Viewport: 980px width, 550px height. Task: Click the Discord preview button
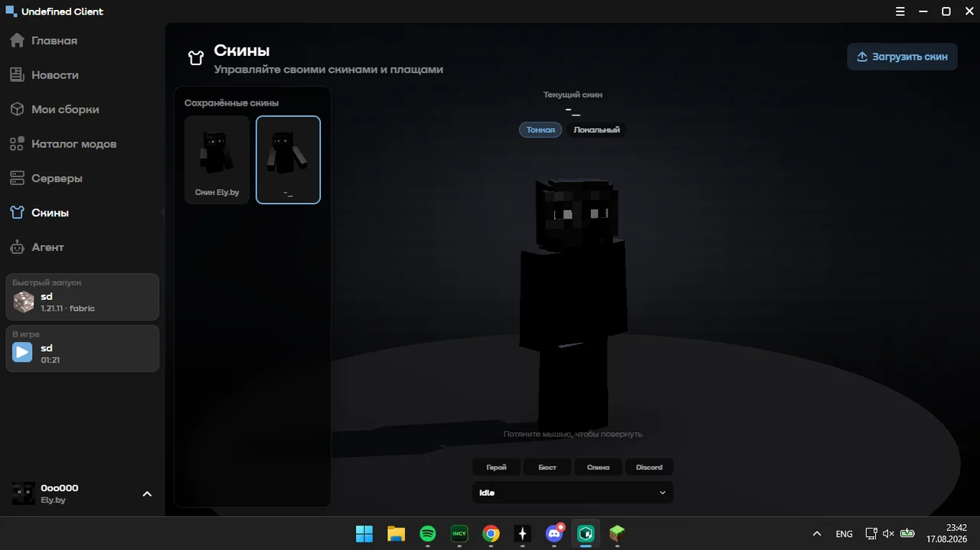click(x=649, y=467)
